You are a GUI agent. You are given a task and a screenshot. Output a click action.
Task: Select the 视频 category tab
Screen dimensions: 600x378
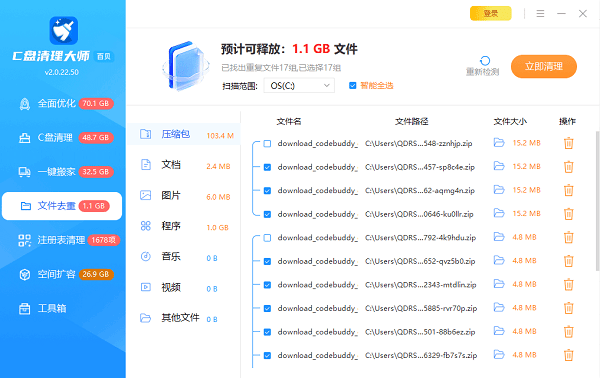tap(184, 287)
